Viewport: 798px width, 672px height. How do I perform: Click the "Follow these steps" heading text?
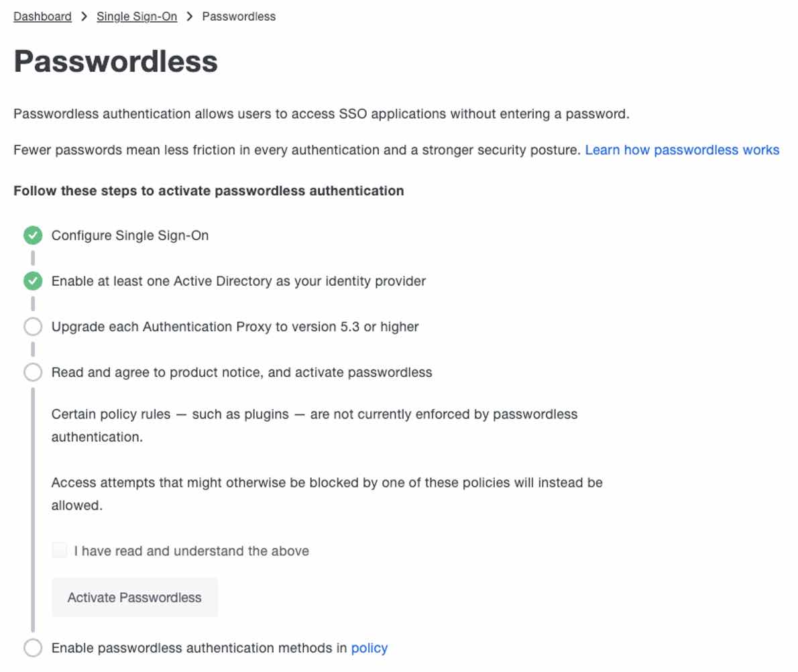click(x=208, y=190)
